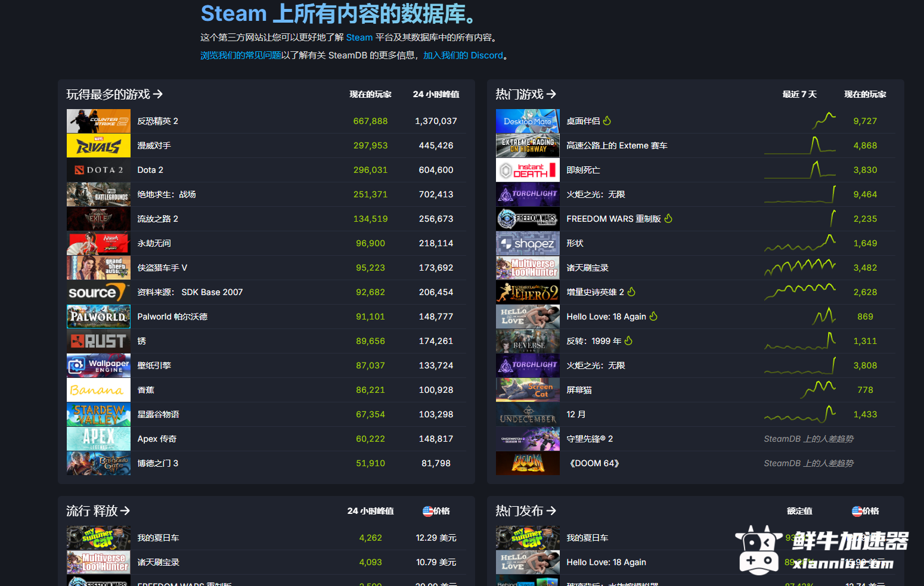The width and height of the screenshot is (924, 586).
Task: Click the 额定值 column header
Action: 799,511
